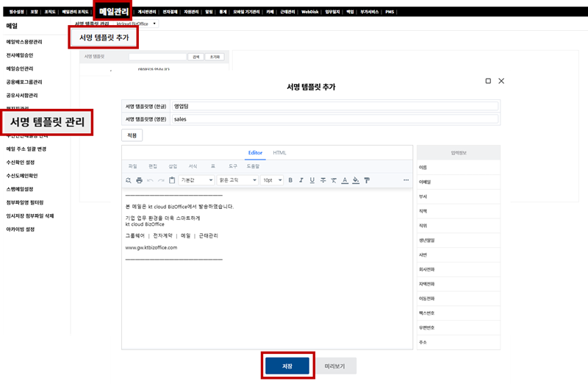Click the 초기화 reset button
The image size is (588, 384).
215,57
